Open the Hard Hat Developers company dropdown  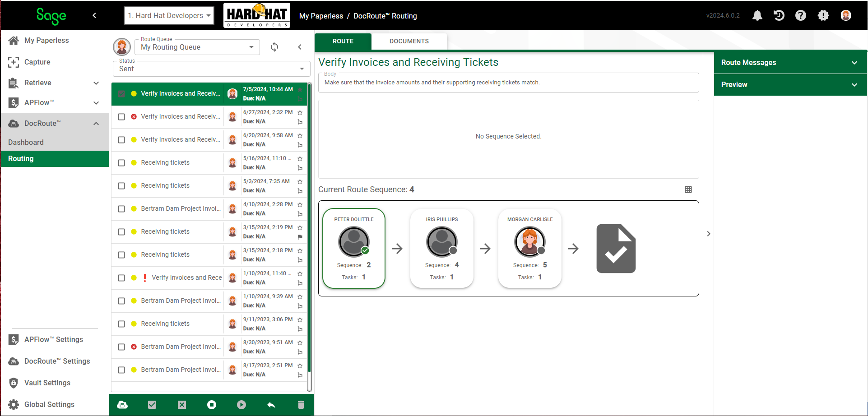(169, 15)
